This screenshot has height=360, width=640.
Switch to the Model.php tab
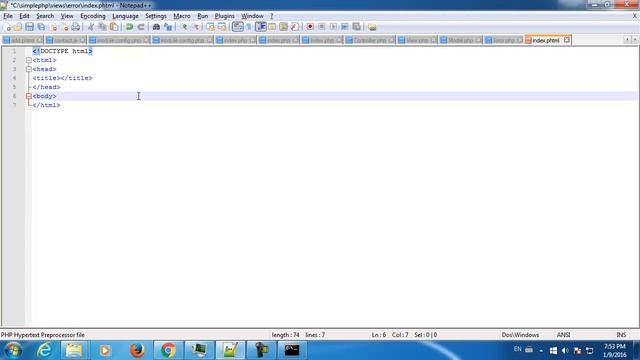click(x=460, y=40)
